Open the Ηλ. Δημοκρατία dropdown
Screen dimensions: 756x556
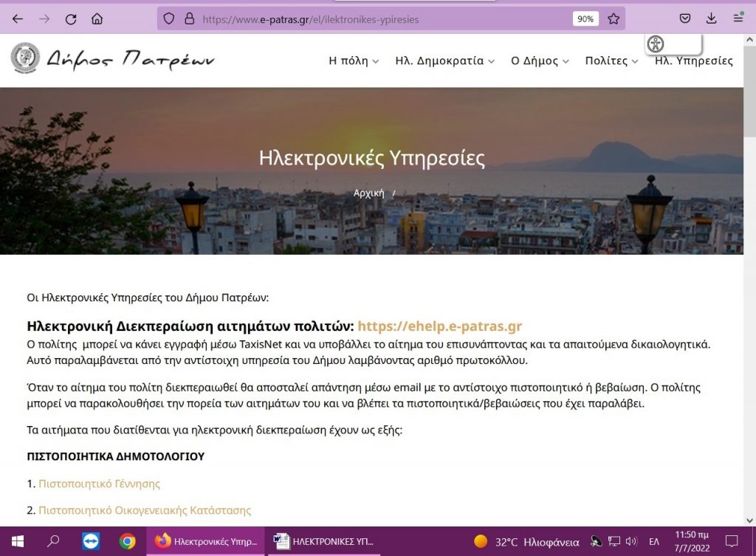click(x=441, y=62)
